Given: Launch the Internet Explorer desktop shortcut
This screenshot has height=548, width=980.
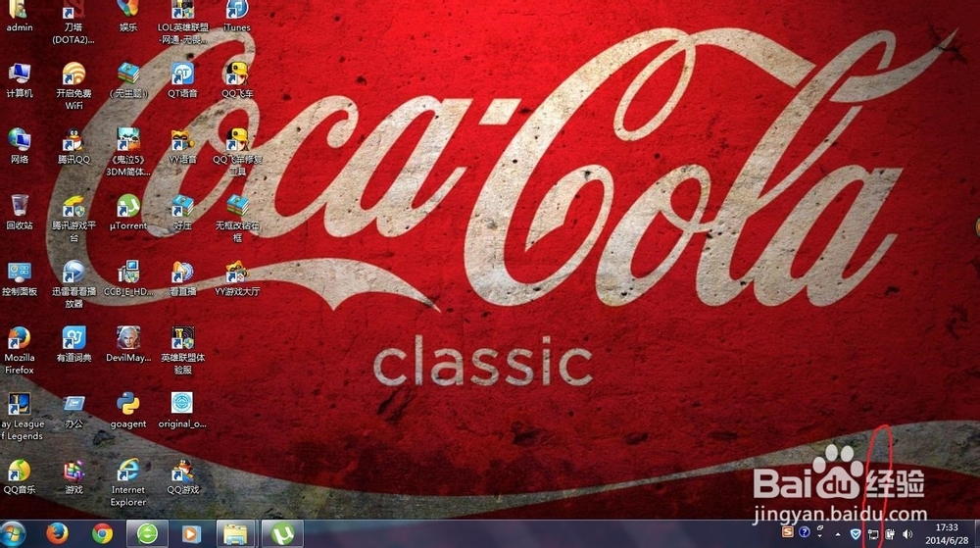Looking at the screenshot, I should pos(128,482).
